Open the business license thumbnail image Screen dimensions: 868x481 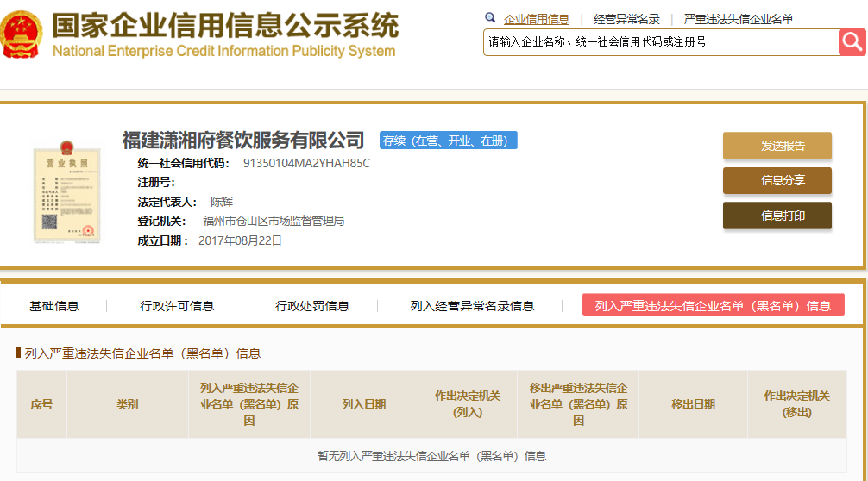pos(66,192)
